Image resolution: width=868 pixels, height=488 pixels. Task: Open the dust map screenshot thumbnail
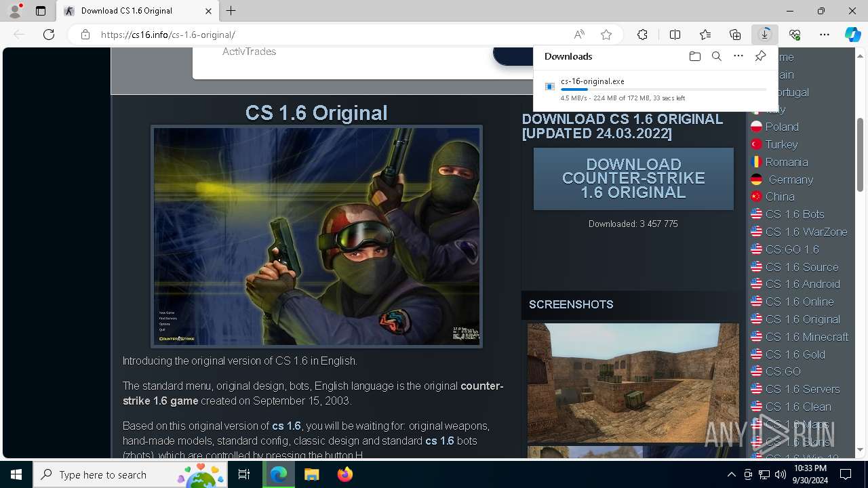coord(633,383)
